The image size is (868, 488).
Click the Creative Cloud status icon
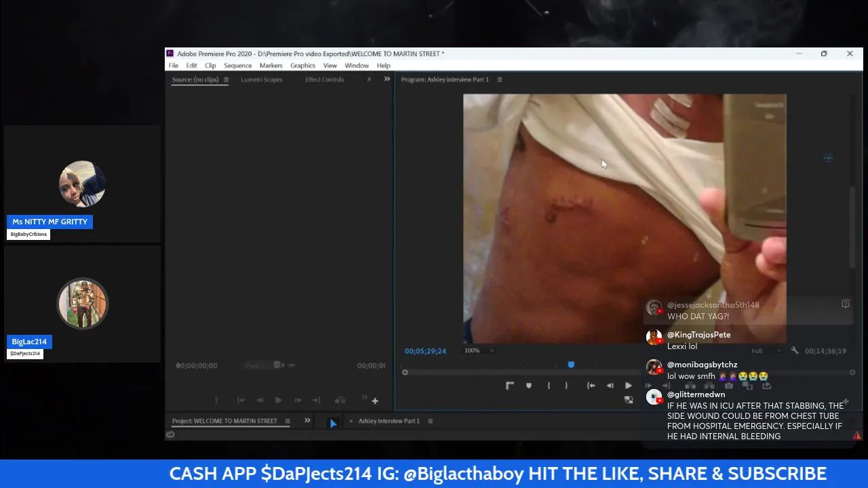pyautogui.click(x=170, y=434)
